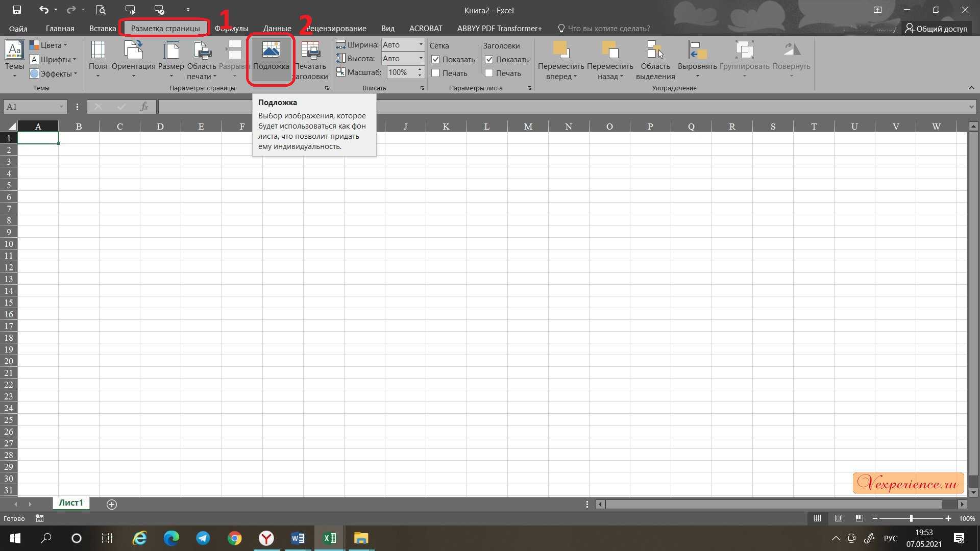Toggle headings Показать checkbox under Заголовки
The image size is (980, 551).
(x=489, y=60)
